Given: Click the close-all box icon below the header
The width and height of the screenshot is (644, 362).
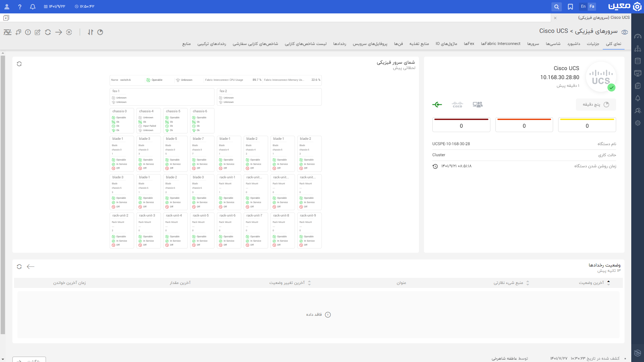Looking at the screenshot, I should [x=6, y=18].
